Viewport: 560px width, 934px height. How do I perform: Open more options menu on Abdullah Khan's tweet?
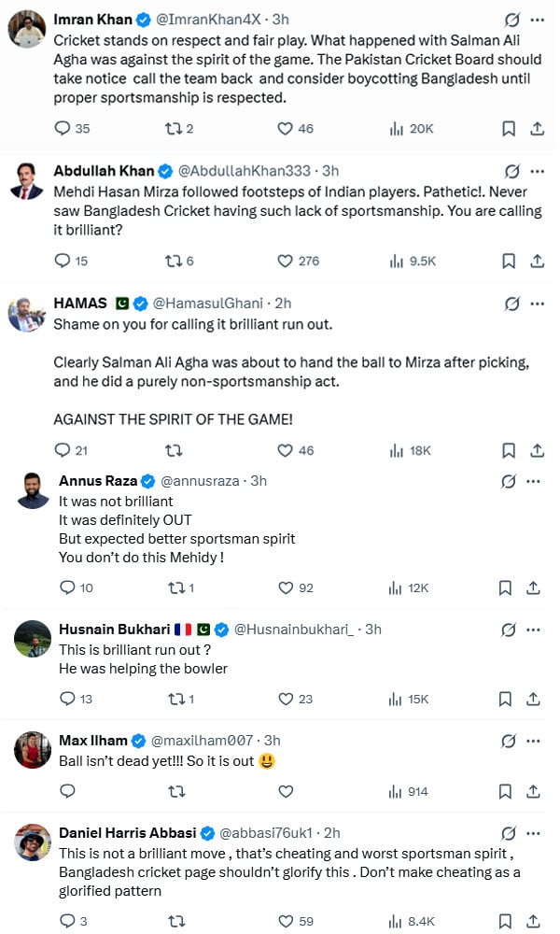click(537, 171)
